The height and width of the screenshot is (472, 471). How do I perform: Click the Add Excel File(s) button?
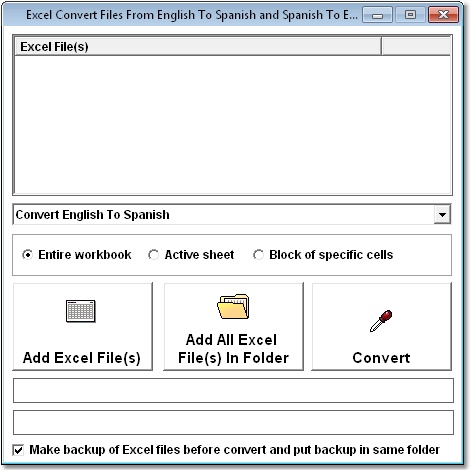(x=82, y=326)
